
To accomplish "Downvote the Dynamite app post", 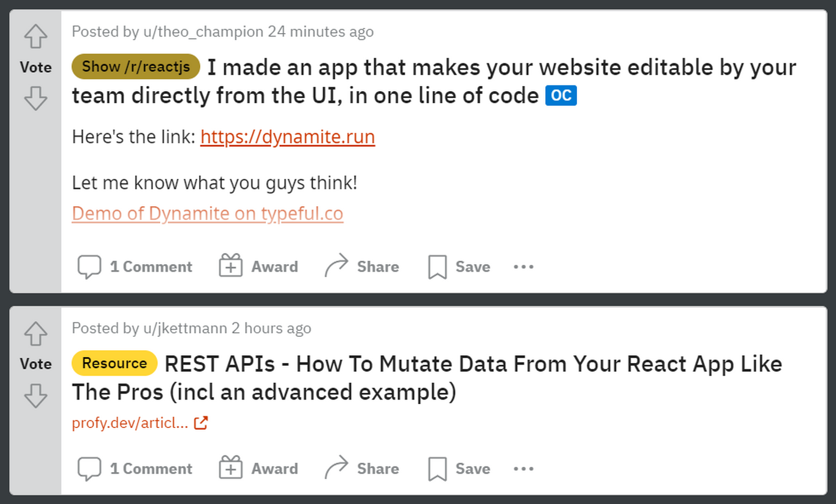I will click(x=35, y=98).
